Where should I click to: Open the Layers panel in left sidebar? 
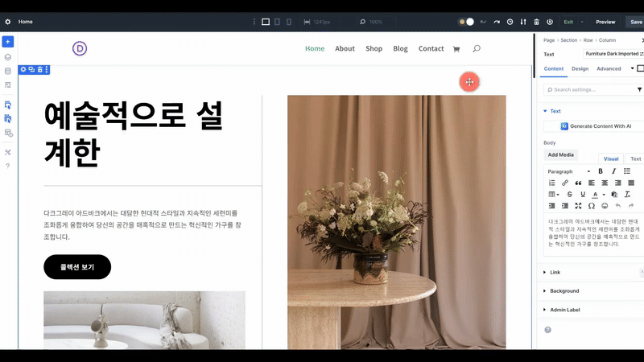click(8, 57)
